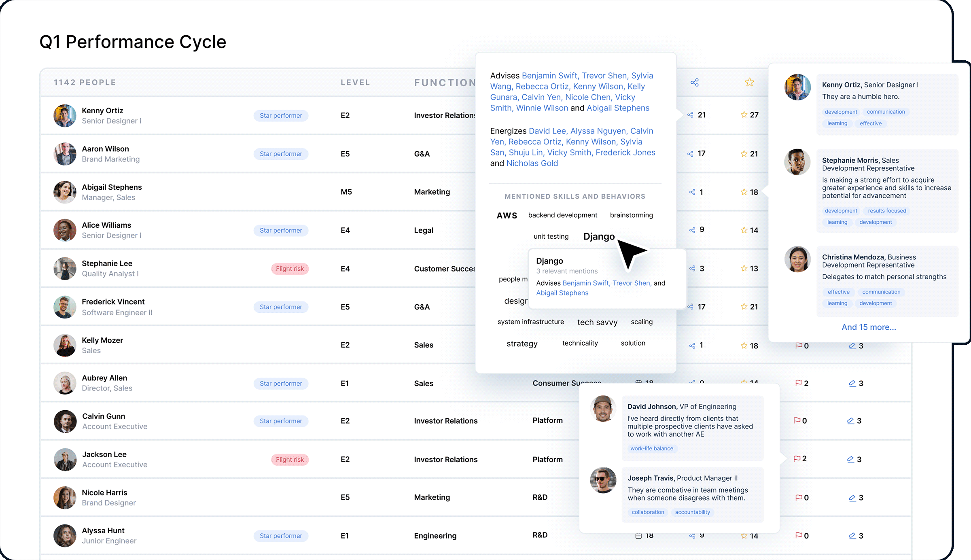Click the edit pencil icon in Kelly Mozer's row
This screenshot has height=560, width=971.
coord(852,346)
